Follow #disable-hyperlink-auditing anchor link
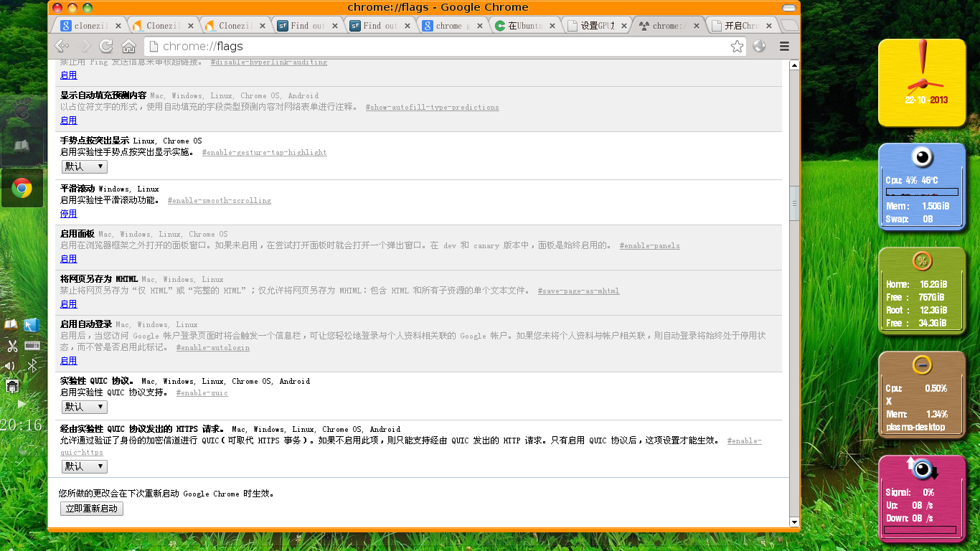The width and height of the screenshot is (980, 551). click(x=268, y=62)
